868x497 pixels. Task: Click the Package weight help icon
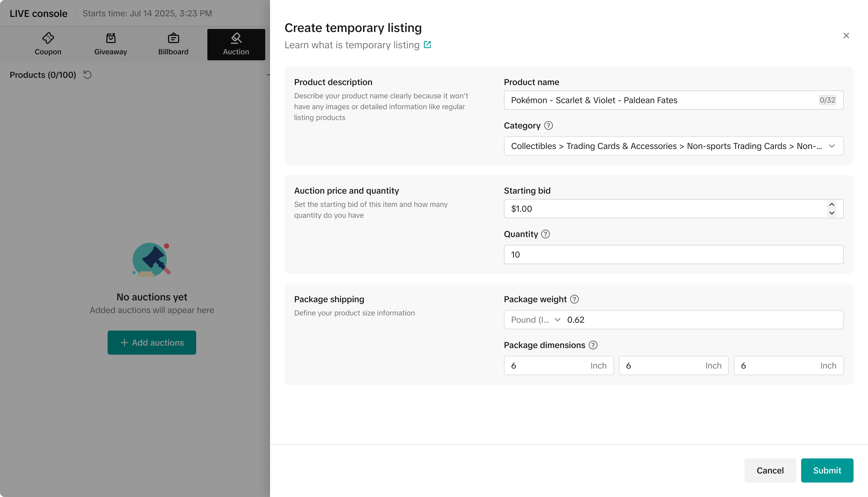pyautogui.click(x=574, y=299)
